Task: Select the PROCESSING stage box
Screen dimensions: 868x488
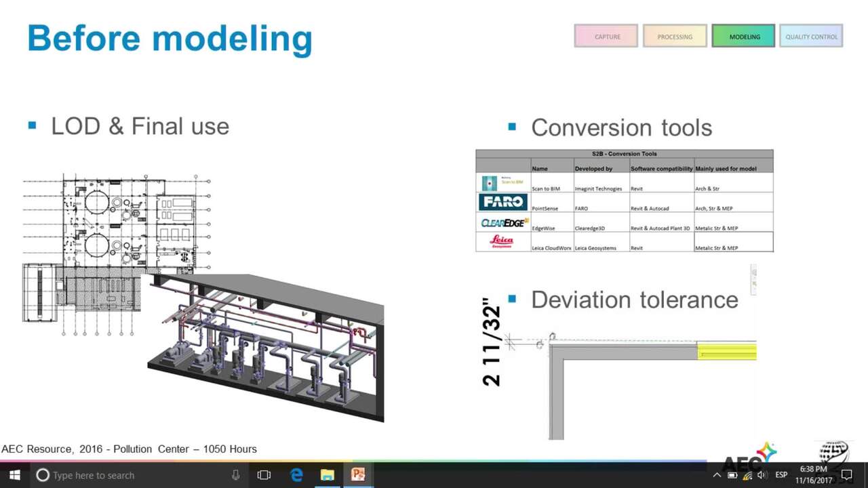Action: pyautogui.click(x=675, y=37)
